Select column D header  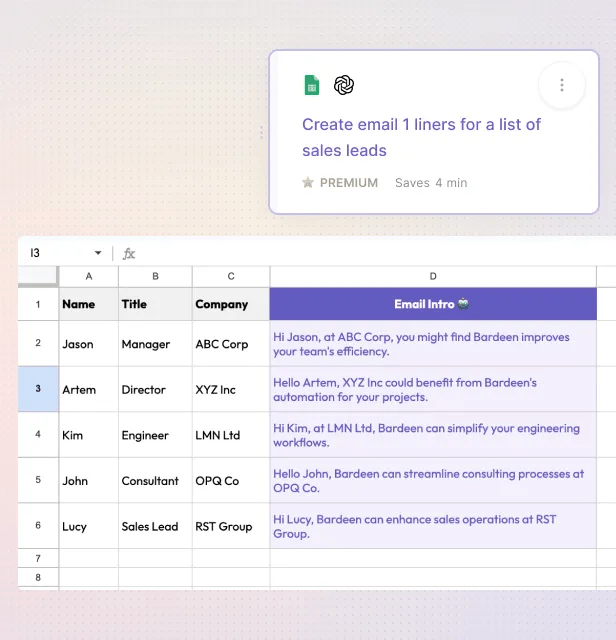pyautogui.click(x=433, y=277)
